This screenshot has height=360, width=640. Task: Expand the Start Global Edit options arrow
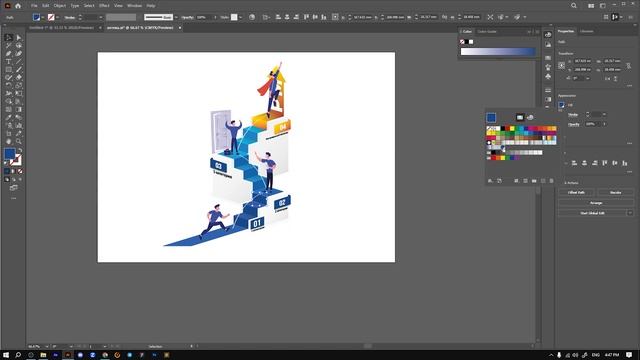point(630,213)
